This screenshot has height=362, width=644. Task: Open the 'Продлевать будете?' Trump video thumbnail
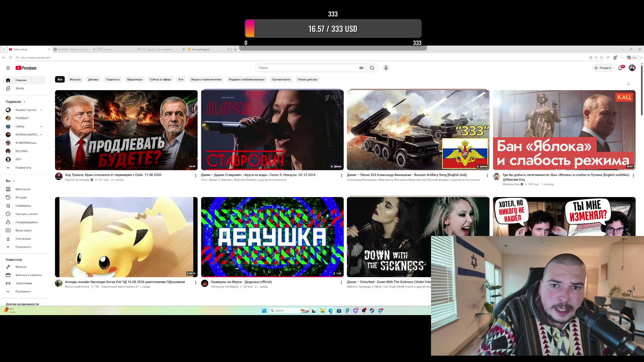pyautogui.click(x=126, y=130)
